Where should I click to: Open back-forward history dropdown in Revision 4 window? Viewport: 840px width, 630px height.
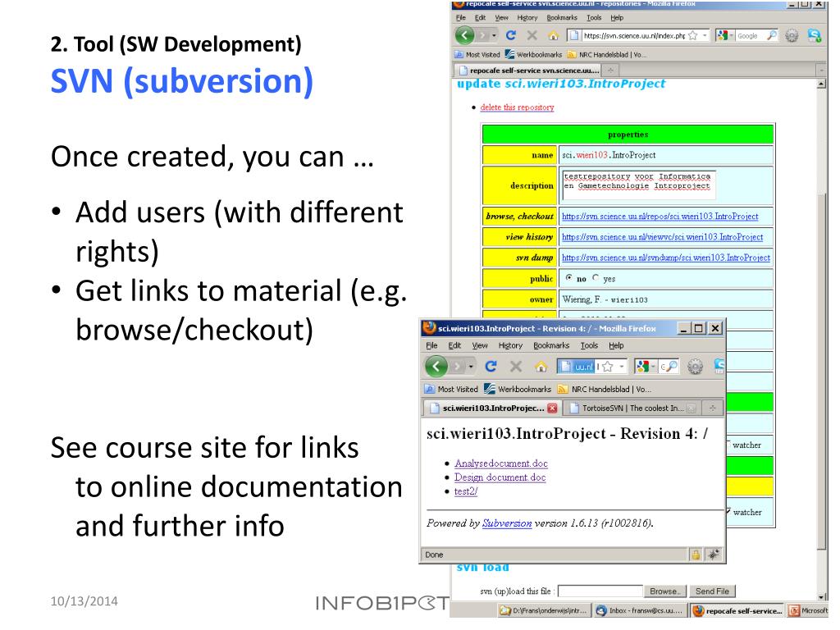[x=471, y=367]
